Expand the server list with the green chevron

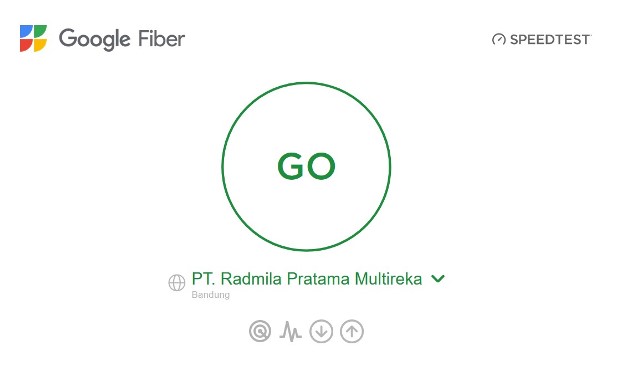click(438, 279)
